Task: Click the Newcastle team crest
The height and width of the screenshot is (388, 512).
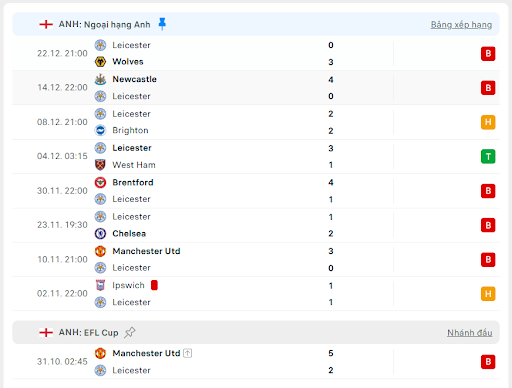Action: pyautogui.click(x=100, y=79)
